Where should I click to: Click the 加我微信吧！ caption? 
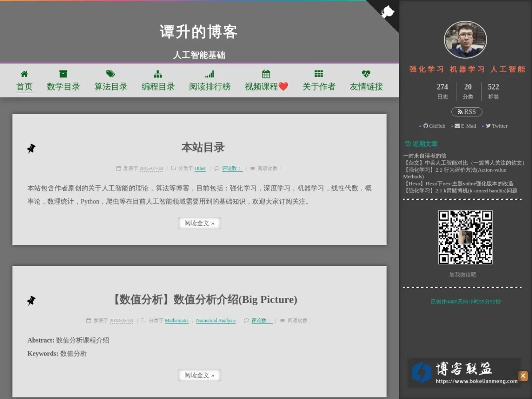pos(465,274)
